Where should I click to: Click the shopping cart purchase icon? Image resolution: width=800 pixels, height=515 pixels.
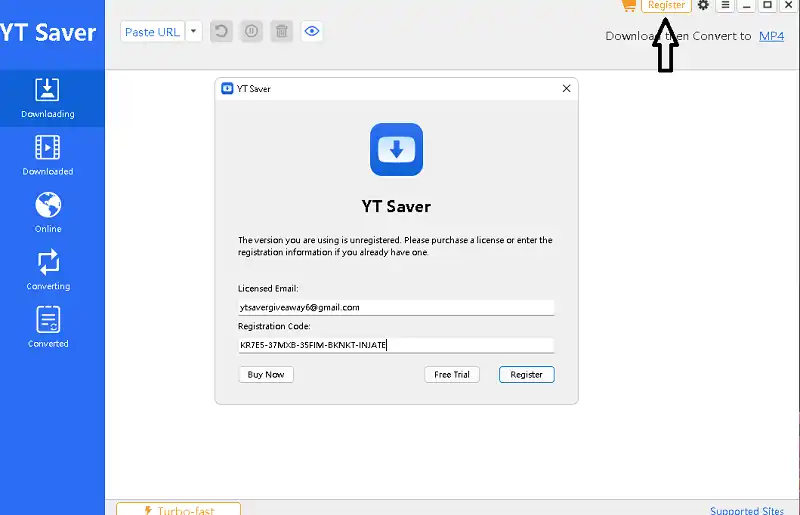click(628, 5)
